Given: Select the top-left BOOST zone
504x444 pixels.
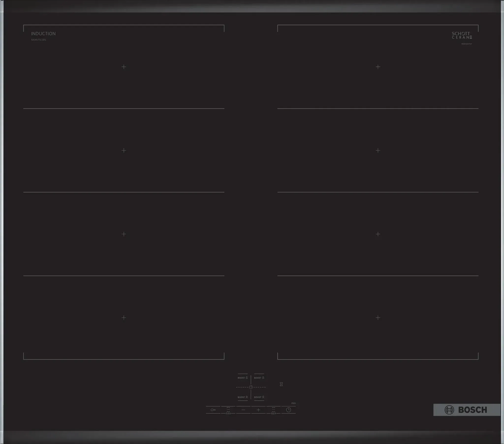Looking at the screenshot, I should coord(243,378).
